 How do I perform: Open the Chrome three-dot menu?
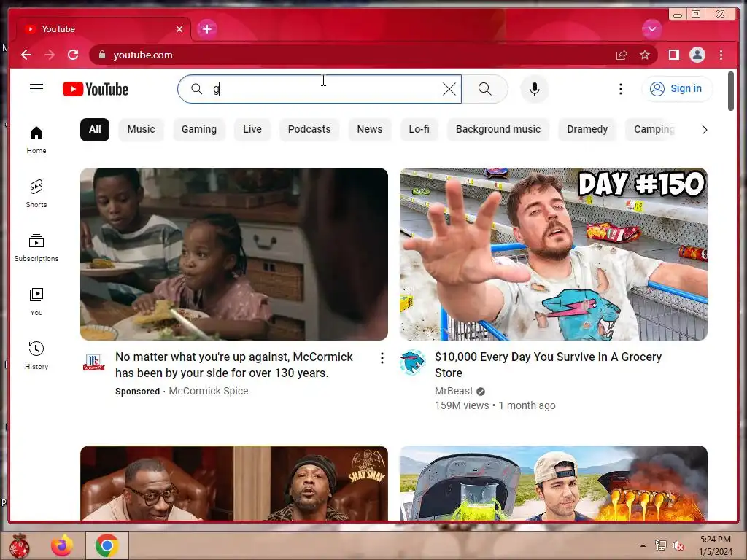coord(721,55)
